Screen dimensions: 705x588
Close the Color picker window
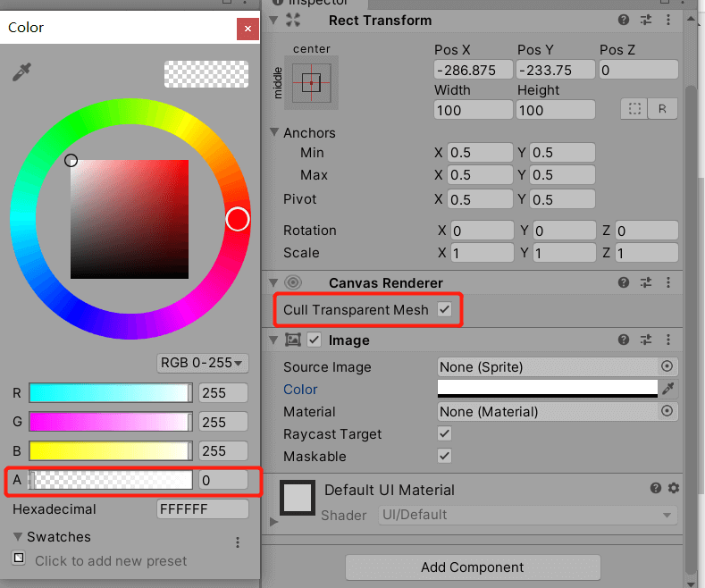click(x=248, y=29)
